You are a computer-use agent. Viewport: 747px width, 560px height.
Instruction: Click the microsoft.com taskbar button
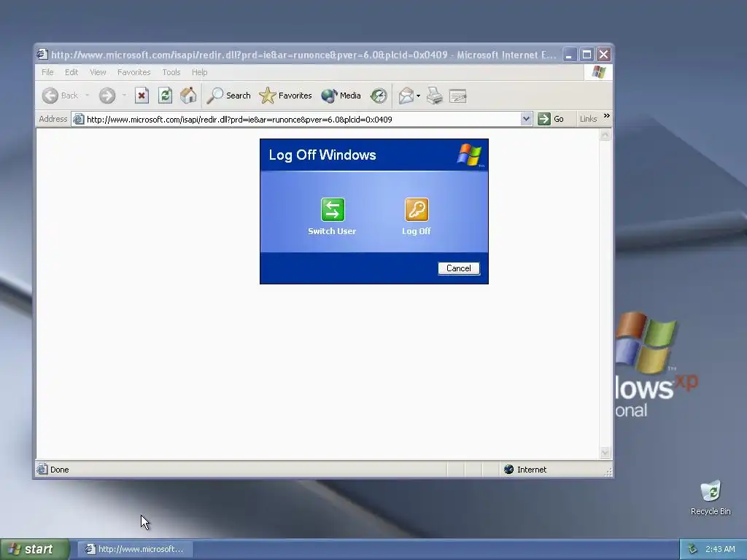135,550
